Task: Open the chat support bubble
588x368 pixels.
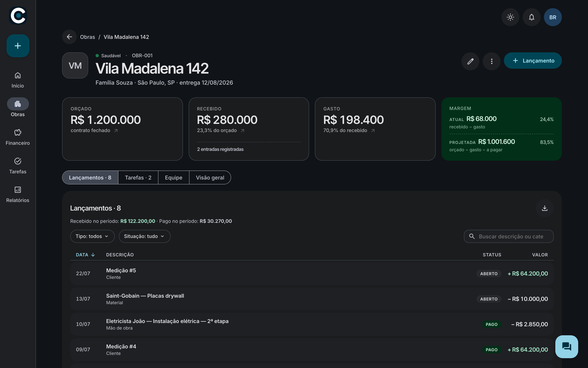Action: (x=567, y=347)
